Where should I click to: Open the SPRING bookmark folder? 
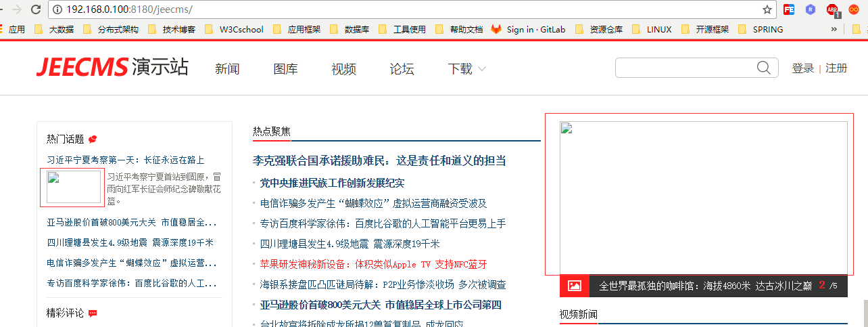pyautogui.click(x=760, y=29)
